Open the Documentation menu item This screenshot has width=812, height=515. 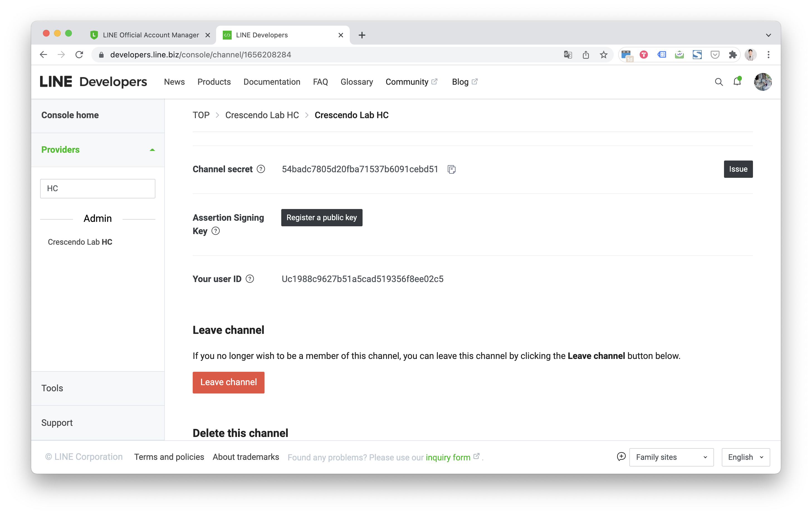click(272, 82)
